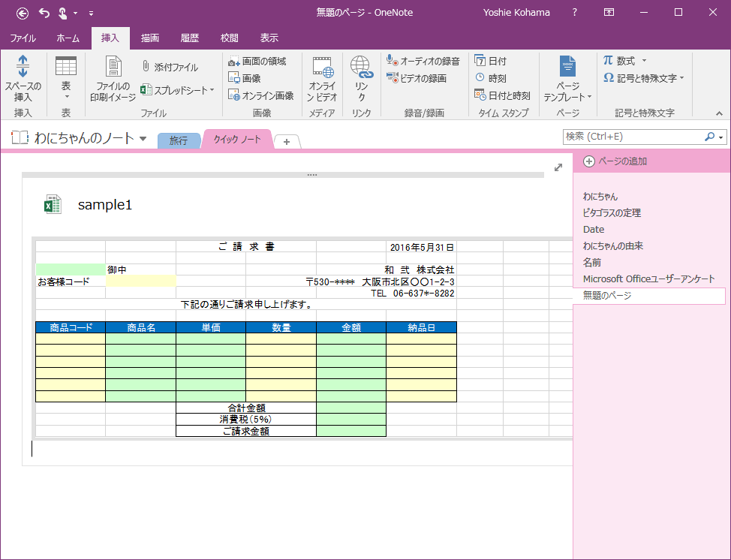Click the notebook book icon
The width and height of the screenshot is (731, 560).
pos(20,138)
